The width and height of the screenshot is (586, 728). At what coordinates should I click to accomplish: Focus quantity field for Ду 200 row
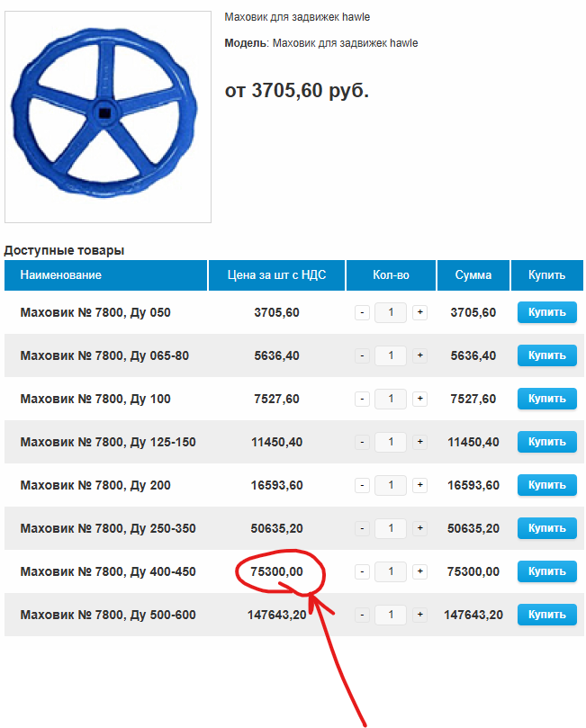pos(391,485)
